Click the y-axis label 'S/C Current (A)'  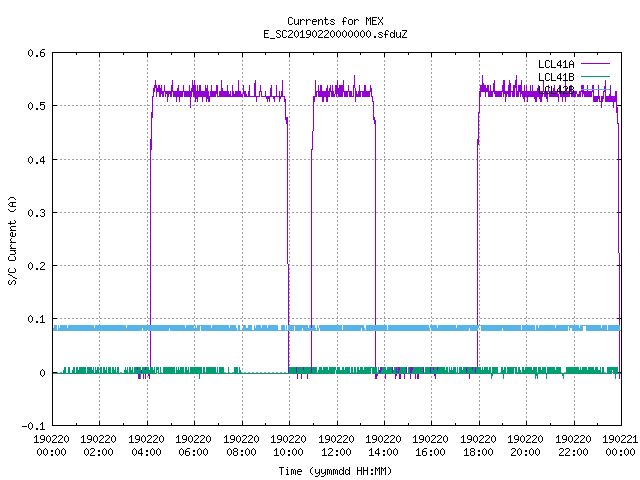coord(12,240)
